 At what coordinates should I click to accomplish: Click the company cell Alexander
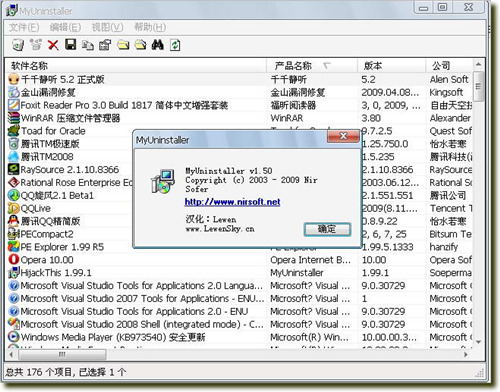pos(450,118)
